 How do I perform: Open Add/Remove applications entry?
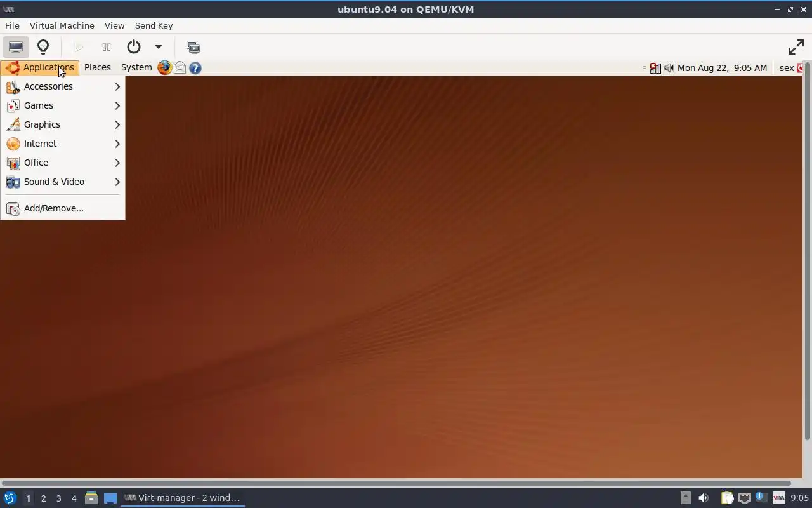(x=63, y=208)
